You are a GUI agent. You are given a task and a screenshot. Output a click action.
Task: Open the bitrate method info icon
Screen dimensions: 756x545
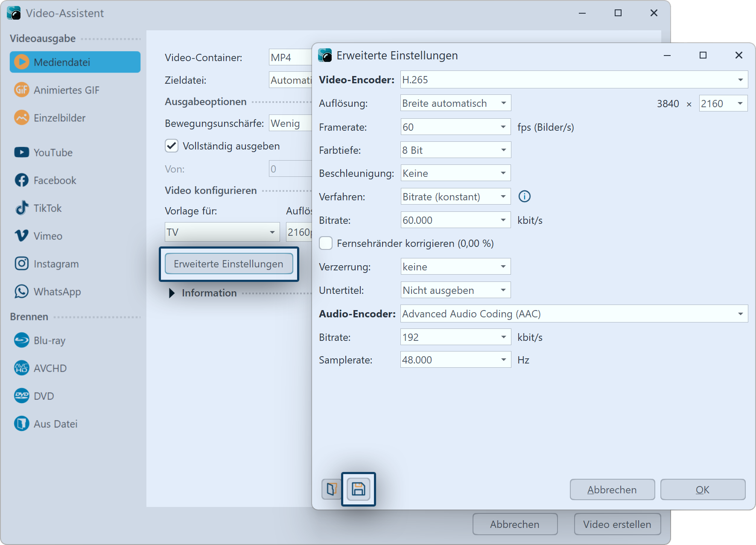[524, 196]
